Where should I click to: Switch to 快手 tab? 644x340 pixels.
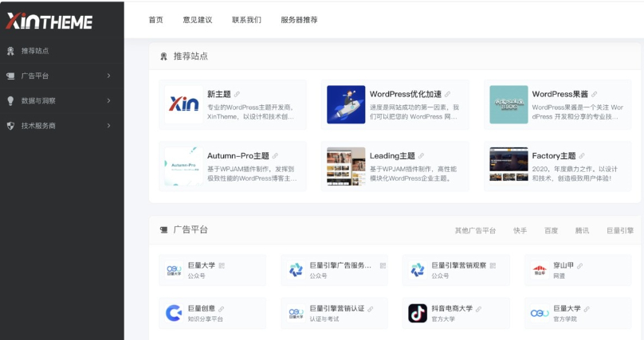pos(520,230)
